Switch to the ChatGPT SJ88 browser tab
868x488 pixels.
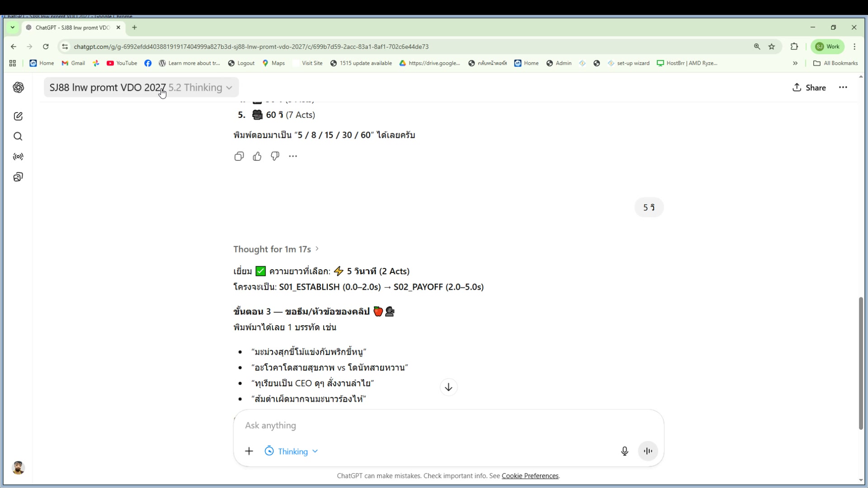(72, 28)
